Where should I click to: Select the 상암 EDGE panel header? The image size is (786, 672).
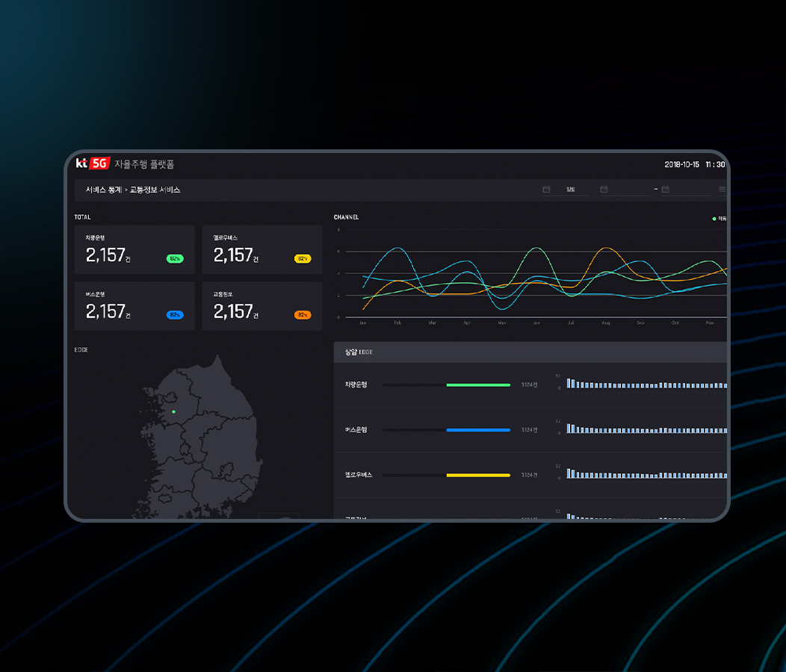coord(530,352)
